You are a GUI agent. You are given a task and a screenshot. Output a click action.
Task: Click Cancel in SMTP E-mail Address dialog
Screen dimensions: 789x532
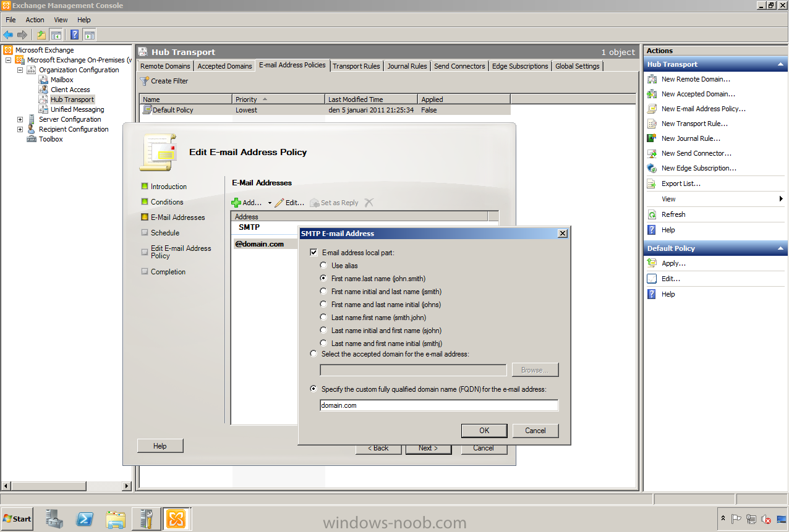pyautogui.click(x=535, y=431)
